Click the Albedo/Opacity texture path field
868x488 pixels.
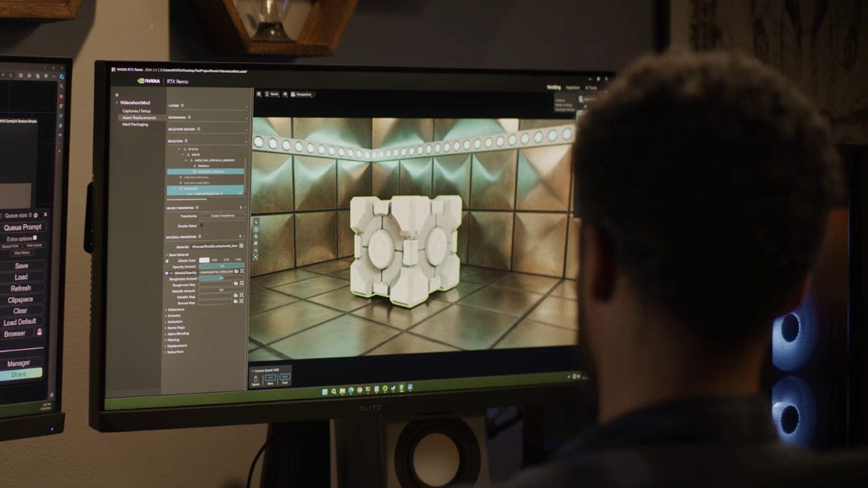tap(216, 272)
